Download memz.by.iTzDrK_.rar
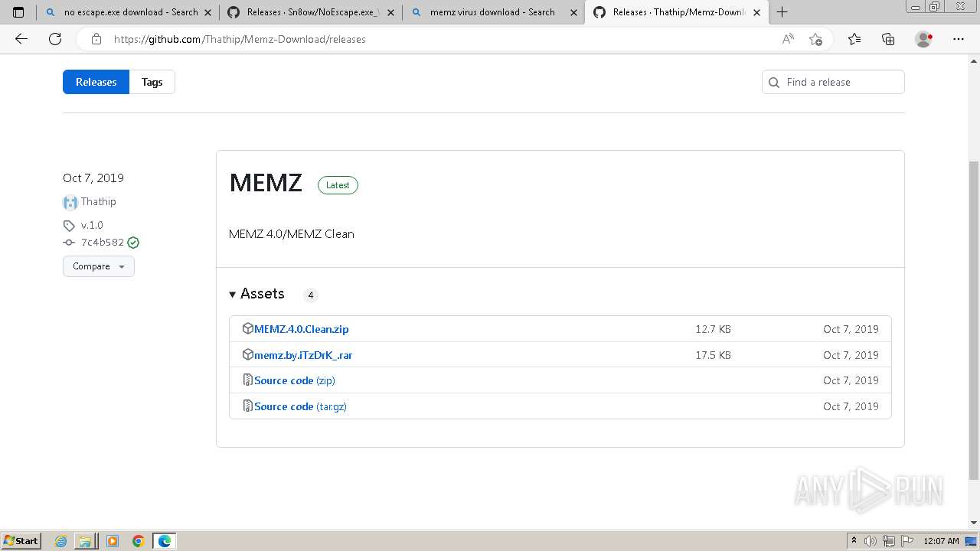 click(303, 355)
